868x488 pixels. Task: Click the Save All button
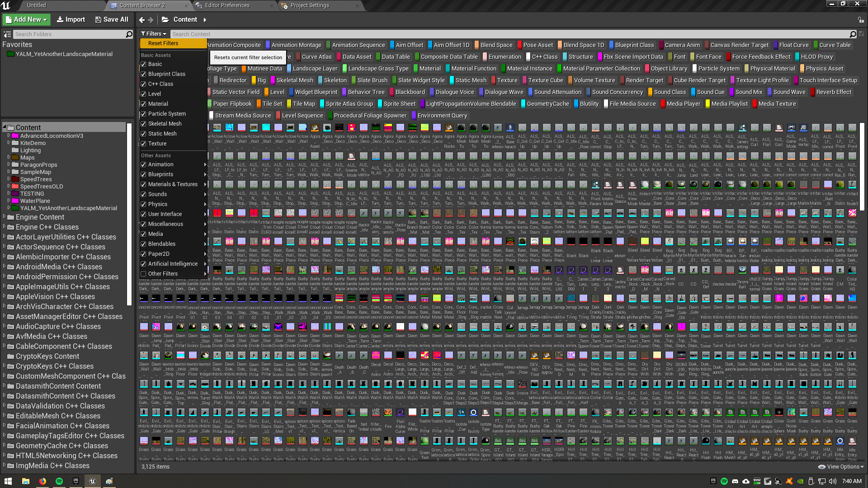point(112,20)
